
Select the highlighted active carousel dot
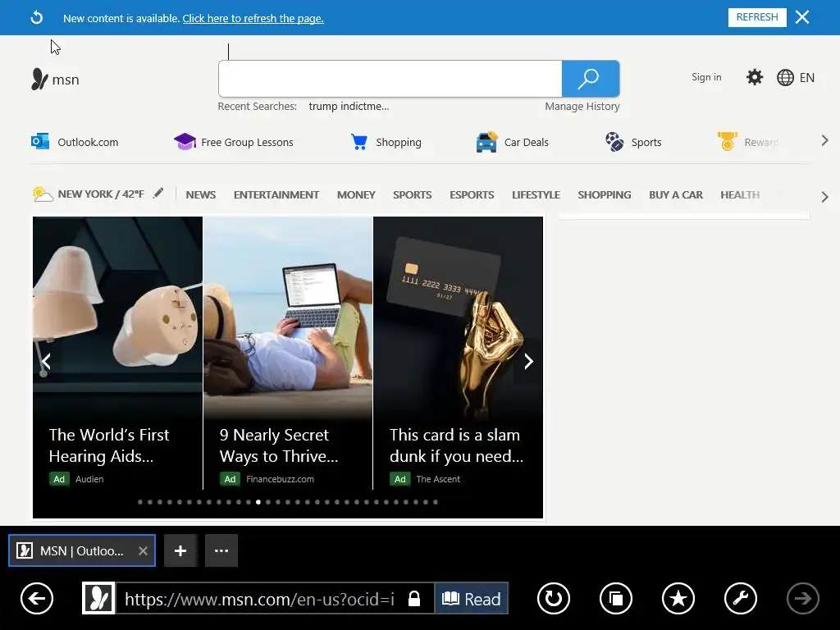[x=258, y=502]
